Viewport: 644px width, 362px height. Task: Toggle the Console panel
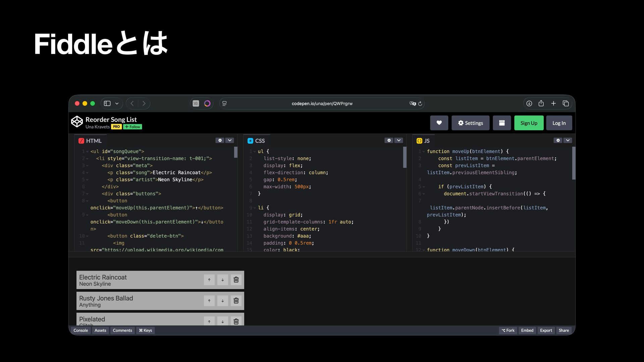(80, 330)
